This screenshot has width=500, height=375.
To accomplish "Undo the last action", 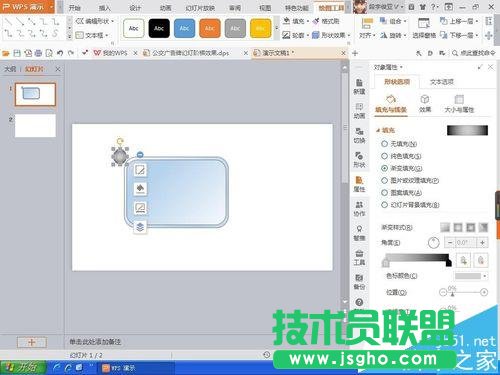I will (60, 53).
